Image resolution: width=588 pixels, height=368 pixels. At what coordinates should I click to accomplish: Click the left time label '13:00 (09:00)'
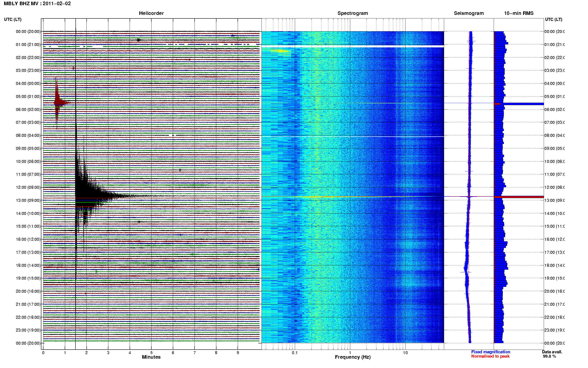(28, 200)
